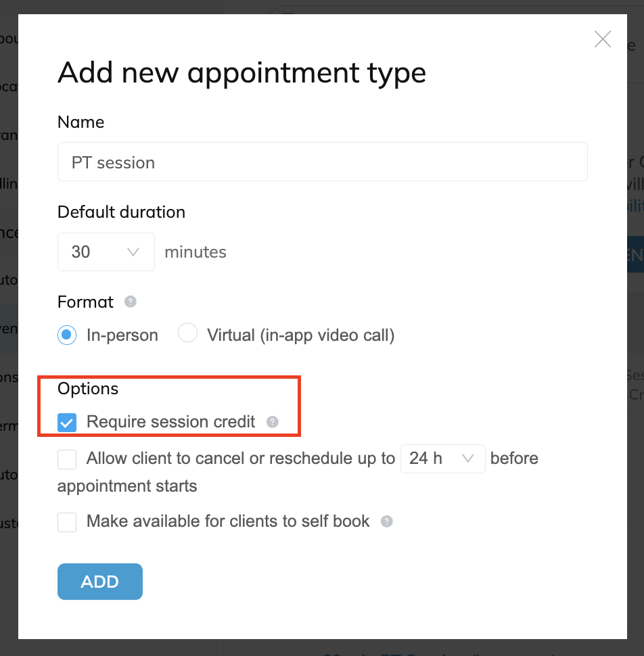Uncheck the Require session credit checkbox

(67, 423)
